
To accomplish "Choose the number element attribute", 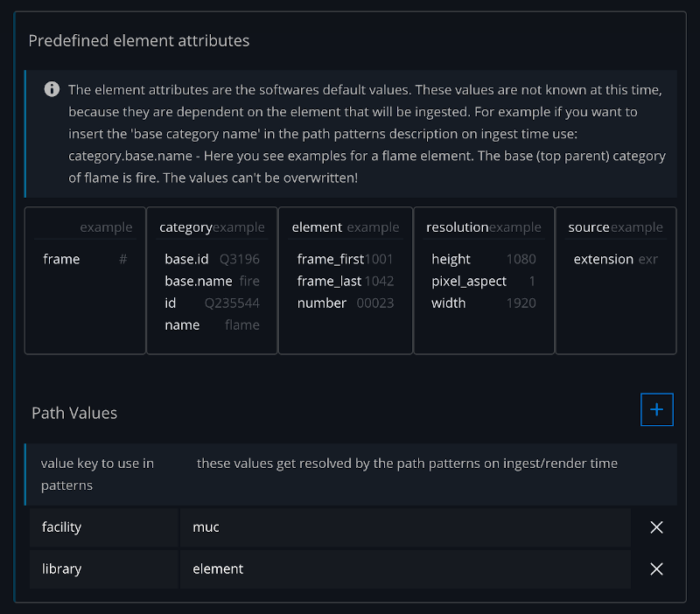I will click(x=321, y=303).
